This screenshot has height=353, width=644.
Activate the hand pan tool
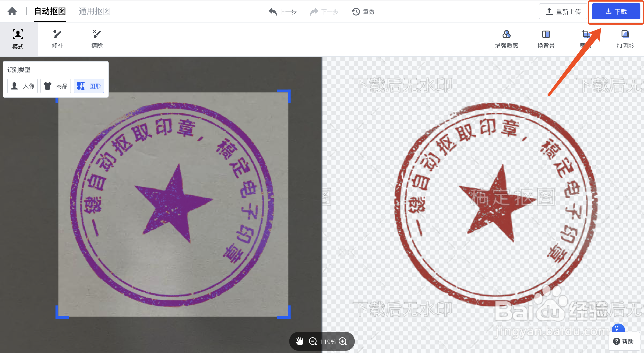coord(300,341)
